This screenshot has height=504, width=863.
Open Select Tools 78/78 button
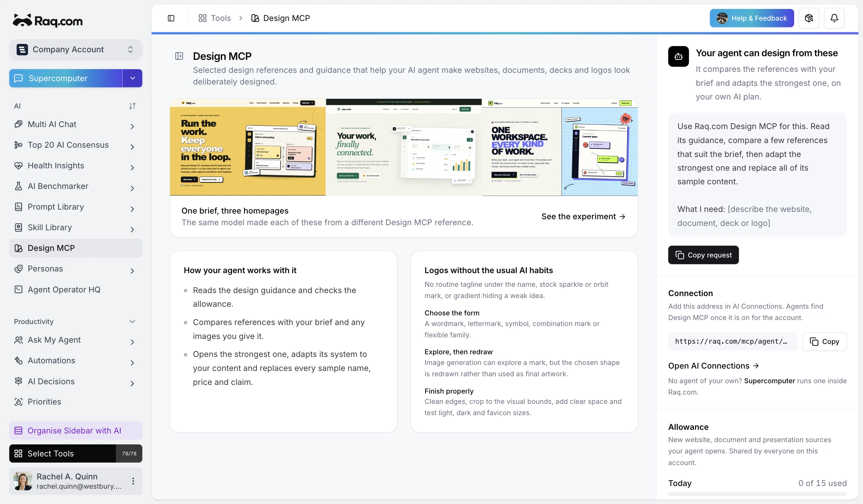click(x=76, y=453)
